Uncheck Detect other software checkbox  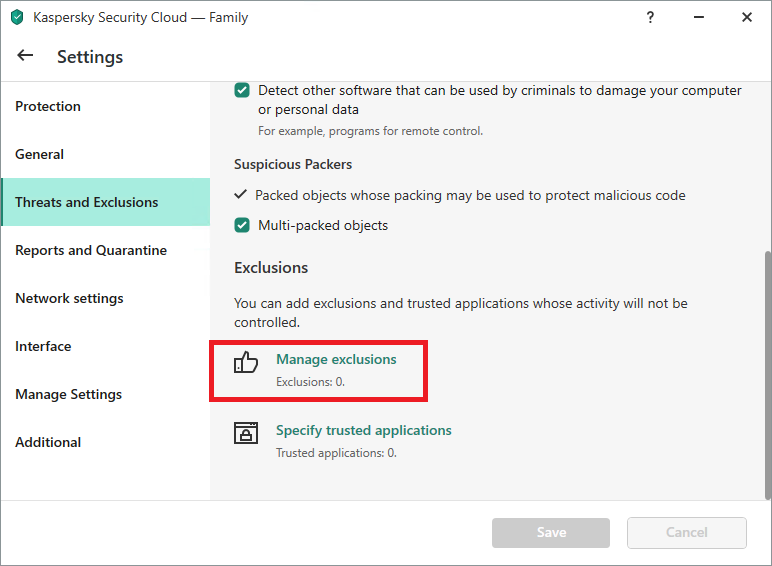click(242, 90)
